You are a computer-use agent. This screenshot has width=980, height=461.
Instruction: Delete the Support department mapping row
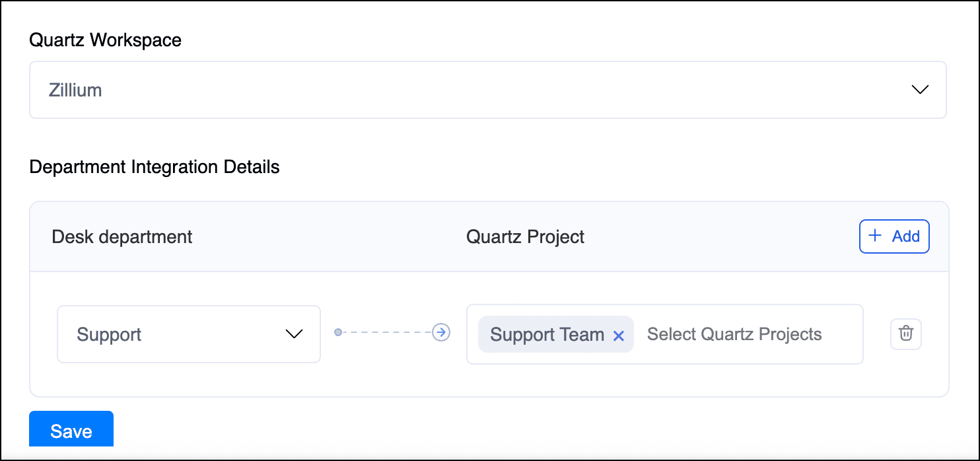tap(905, 334)
